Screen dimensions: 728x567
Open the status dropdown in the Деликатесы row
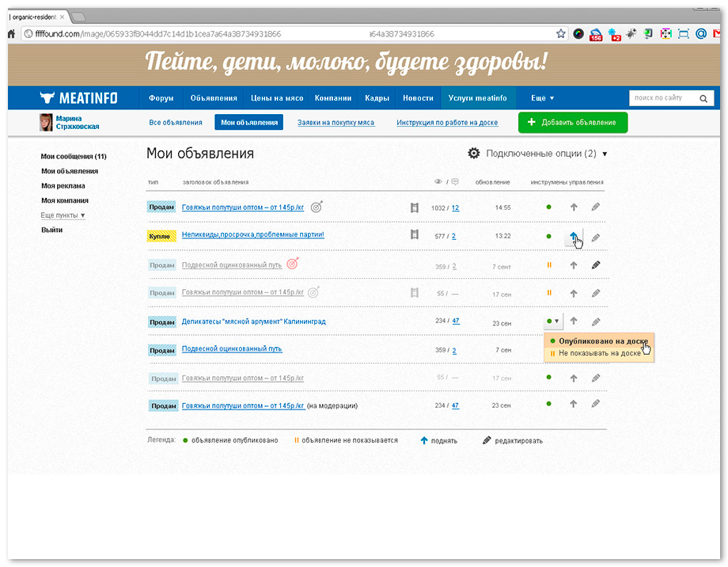tap(553, 322)
